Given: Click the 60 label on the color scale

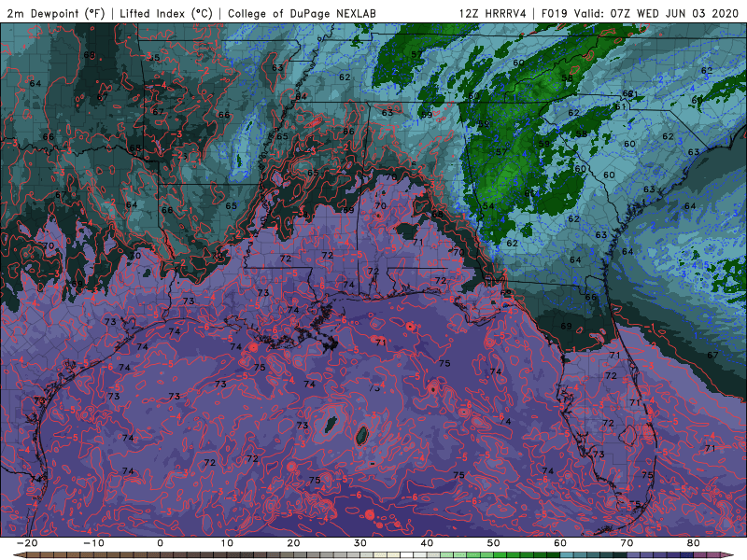Looking at the screenshot, I should click(560, 543).
